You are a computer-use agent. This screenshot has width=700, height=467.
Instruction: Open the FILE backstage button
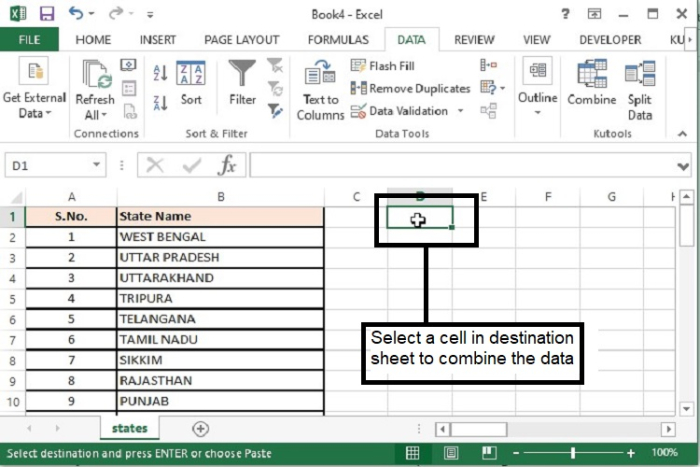29,40
